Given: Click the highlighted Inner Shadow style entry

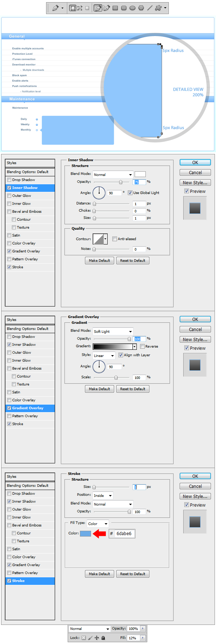Looking at the screenshot, I should click(x=30, y=188).
